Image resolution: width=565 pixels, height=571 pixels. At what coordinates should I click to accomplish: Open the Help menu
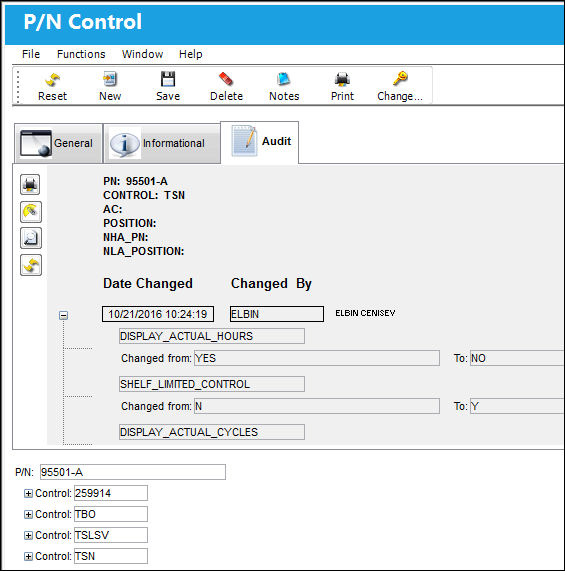coord(190,54)
